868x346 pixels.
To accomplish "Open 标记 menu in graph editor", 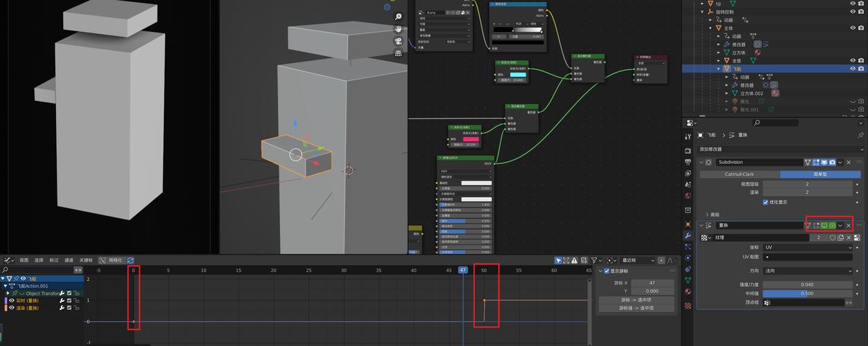I will [54, 260].
